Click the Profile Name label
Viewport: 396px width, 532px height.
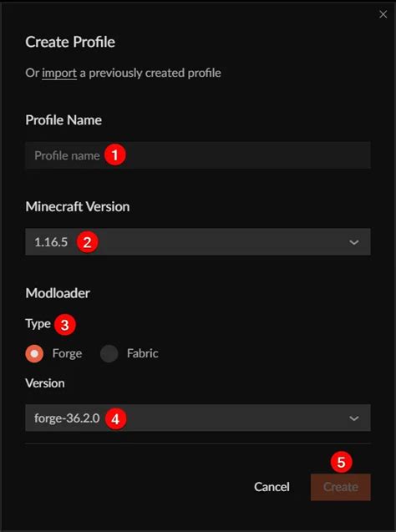63,120
